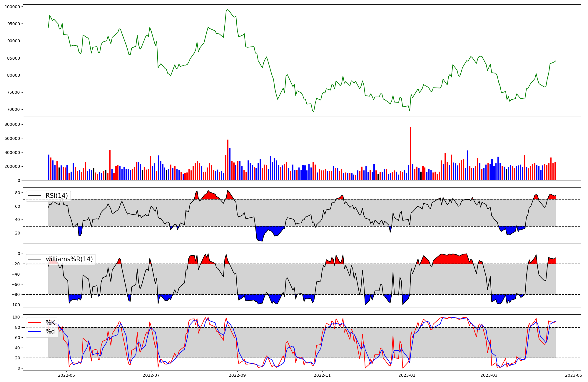Click the highest peak of green price line
The height and width of the screenshot is (382, 588).
(228, 10)
